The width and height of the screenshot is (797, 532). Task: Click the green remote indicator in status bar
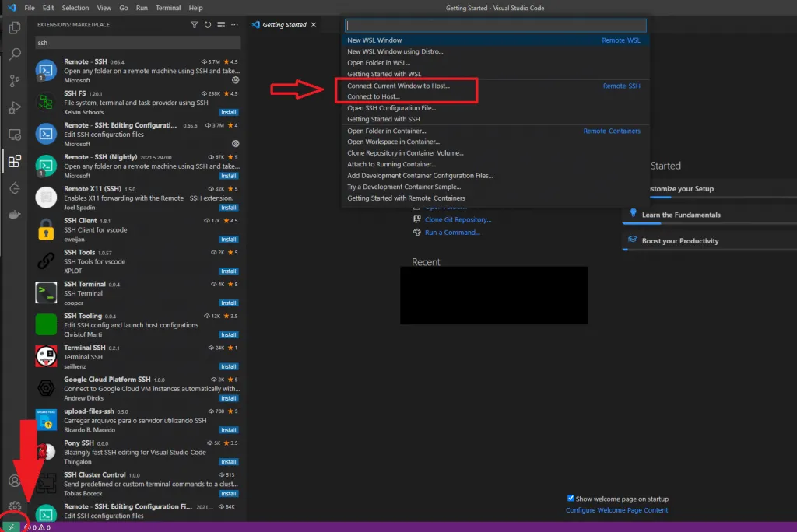(x=11, y=527)
